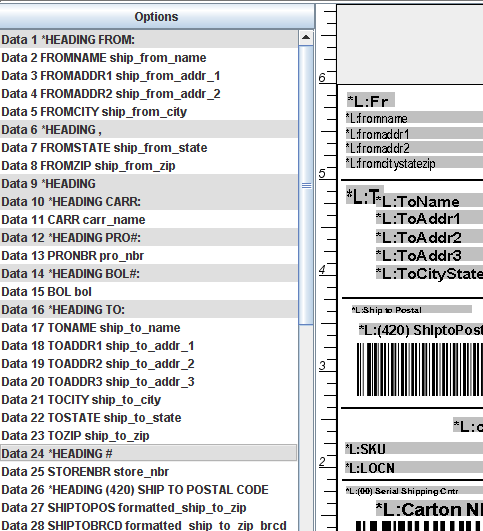The height and width of the screenshot is (531, 483).
Task: Click the *L:ToName label field
Action: coord(429,201)
